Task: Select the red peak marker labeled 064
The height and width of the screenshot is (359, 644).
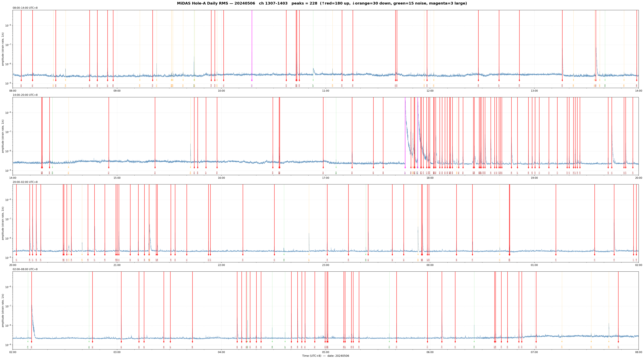Action: [352, 167]
